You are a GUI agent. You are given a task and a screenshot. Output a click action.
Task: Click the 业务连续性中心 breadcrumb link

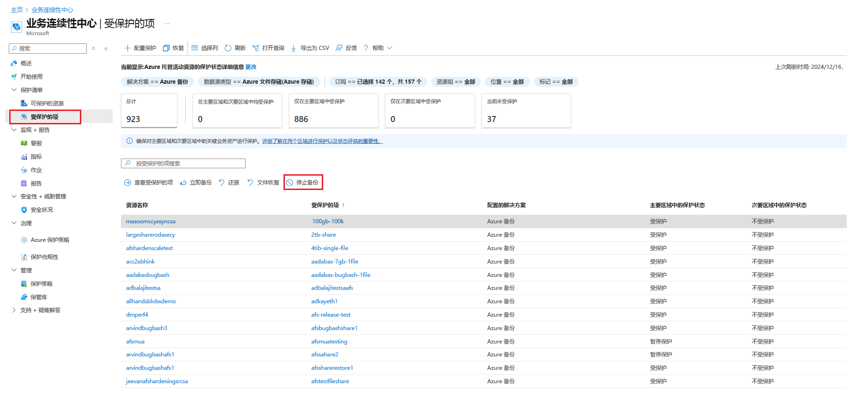pyautogui.click(x=52, y=10)
